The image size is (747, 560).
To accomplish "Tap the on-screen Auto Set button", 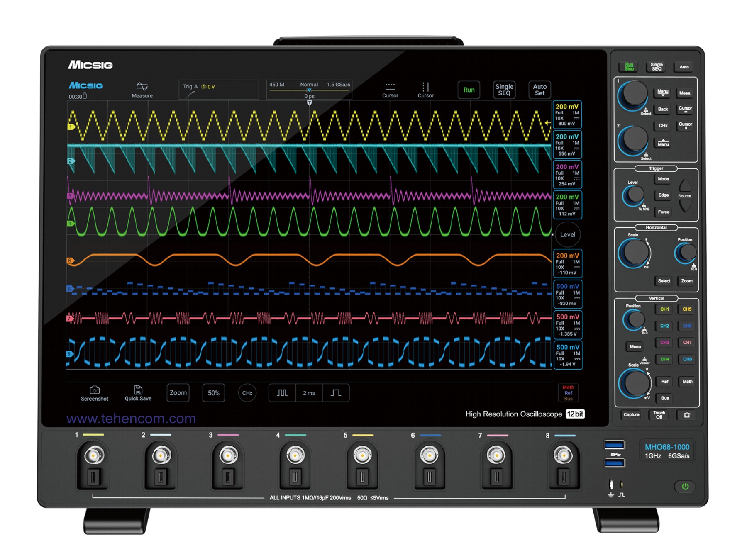I will tap(539, 90).
